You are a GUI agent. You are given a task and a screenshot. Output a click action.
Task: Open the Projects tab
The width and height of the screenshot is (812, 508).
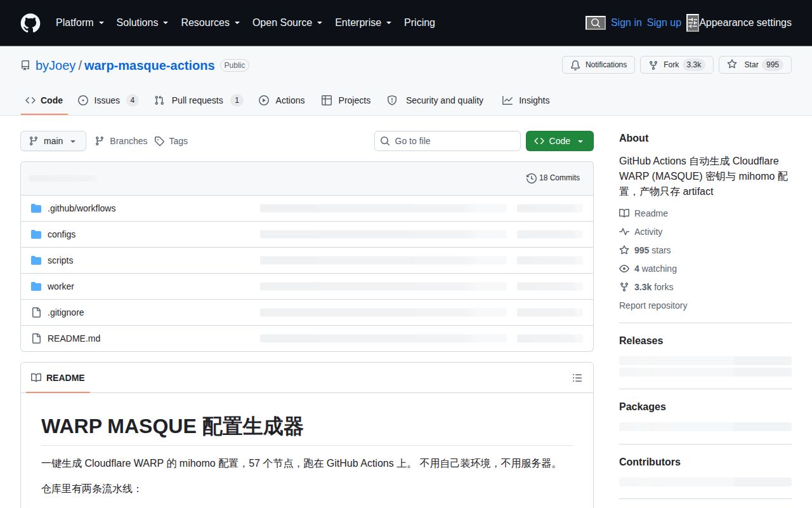(x=346, y=100)
